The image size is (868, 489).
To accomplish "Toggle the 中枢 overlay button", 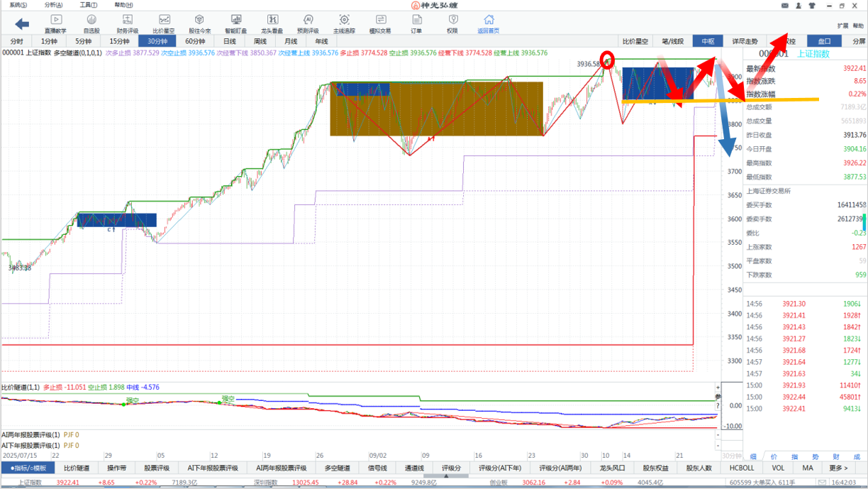I will click(708, 41).
